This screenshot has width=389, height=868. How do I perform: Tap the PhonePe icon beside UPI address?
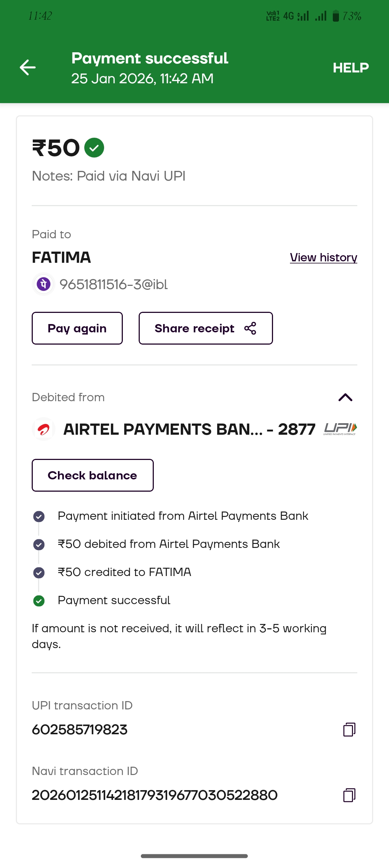pyautogui.click(x=44, y=284)
